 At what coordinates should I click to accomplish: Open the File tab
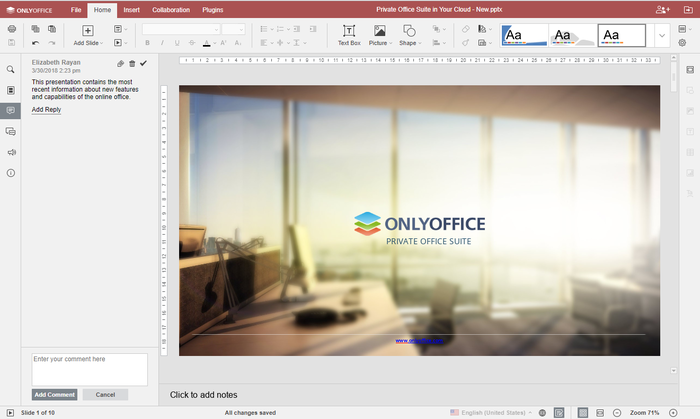pyautogui.click(x=76, y=10)
